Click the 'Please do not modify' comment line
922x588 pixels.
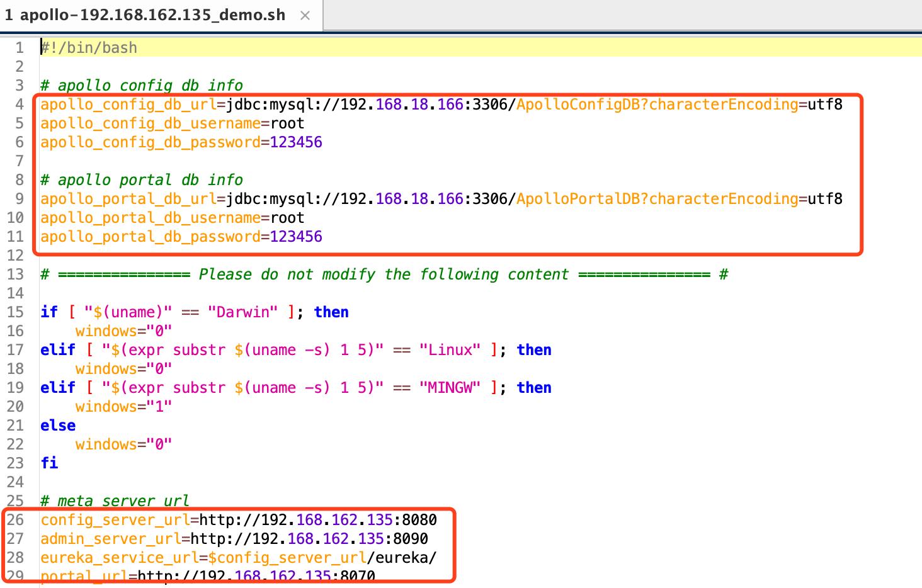pyautogui.click(x=384, y=274)
